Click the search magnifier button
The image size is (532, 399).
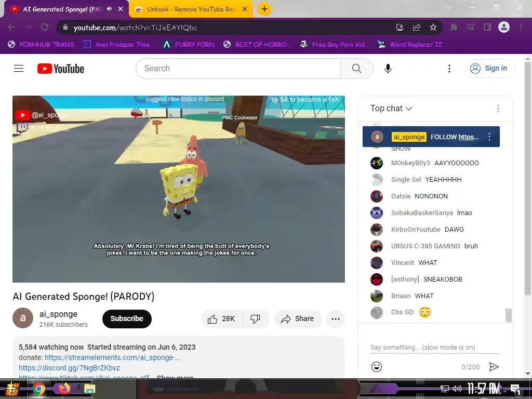tap(356, 69)
